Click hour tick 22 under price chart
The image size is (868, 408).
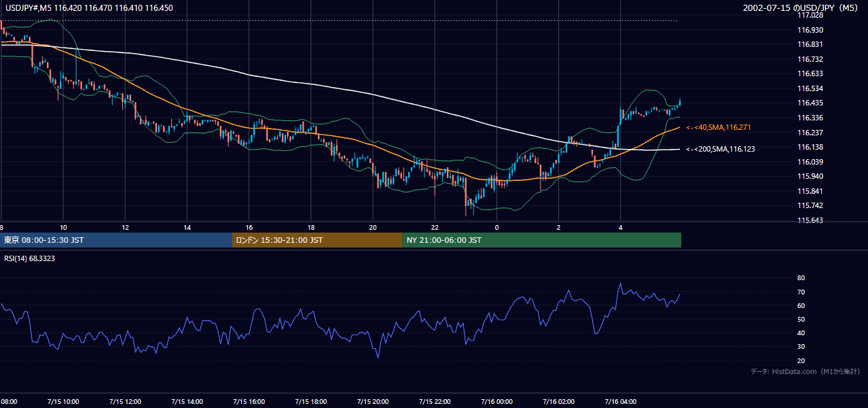(435, 227)
